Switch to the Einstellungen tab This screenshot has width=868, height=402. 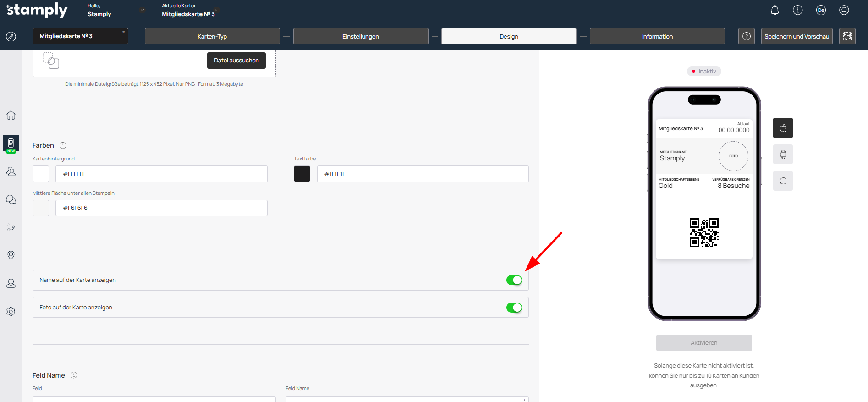coord(360,36)
